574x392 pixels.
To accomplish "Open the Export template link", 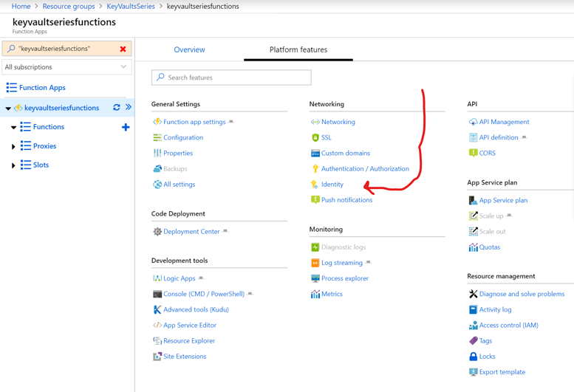I will click(502, 372).
